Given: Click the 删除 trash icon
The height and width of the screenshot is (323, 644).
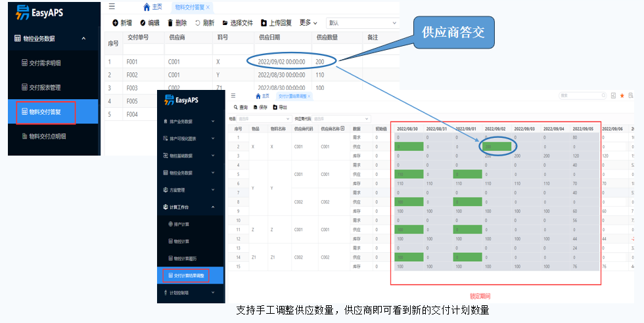Looking at the screenshot, I should 170,23.
